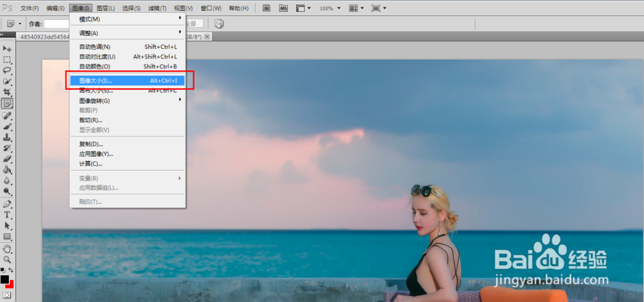The height and width of the screenshot is (302, 644).
Task: Select the Rectangle shape tool
Action: point(7,236)
